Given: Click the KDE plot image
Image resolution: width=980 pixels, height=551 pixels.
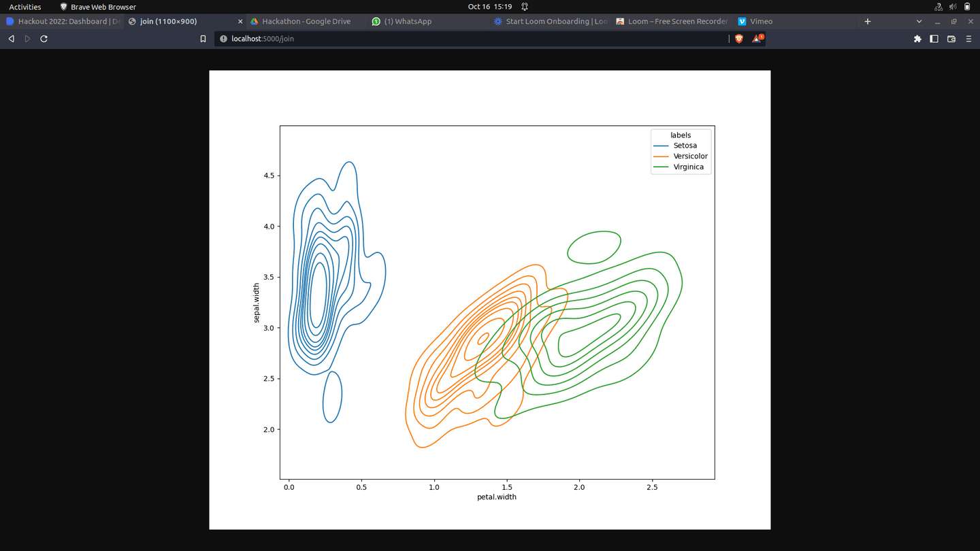Looking at the screenshot, I should pyautogui.click(x=490, y=300).
